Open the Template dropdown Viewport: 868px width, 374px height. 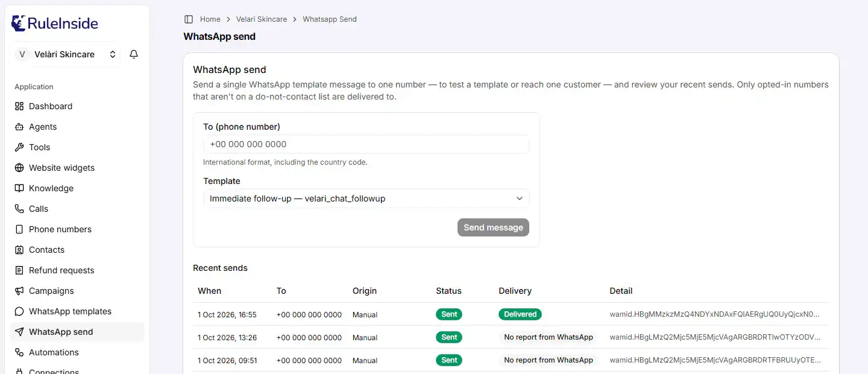click(366, 198)
